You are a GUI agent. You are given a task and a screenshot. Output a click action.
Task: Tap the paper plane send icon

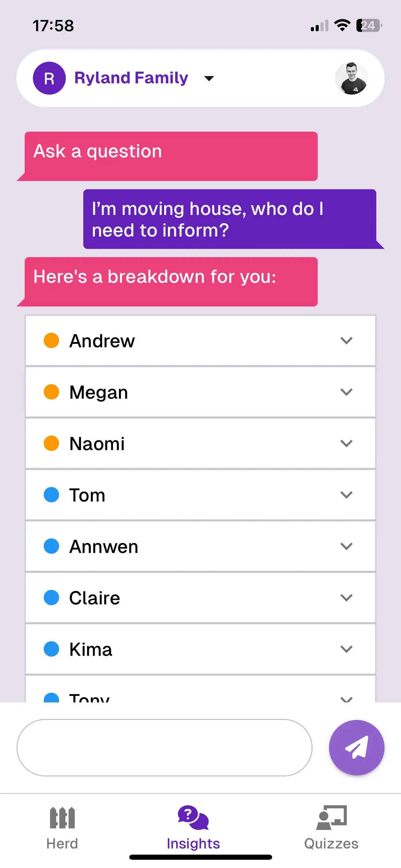[356, 747]
